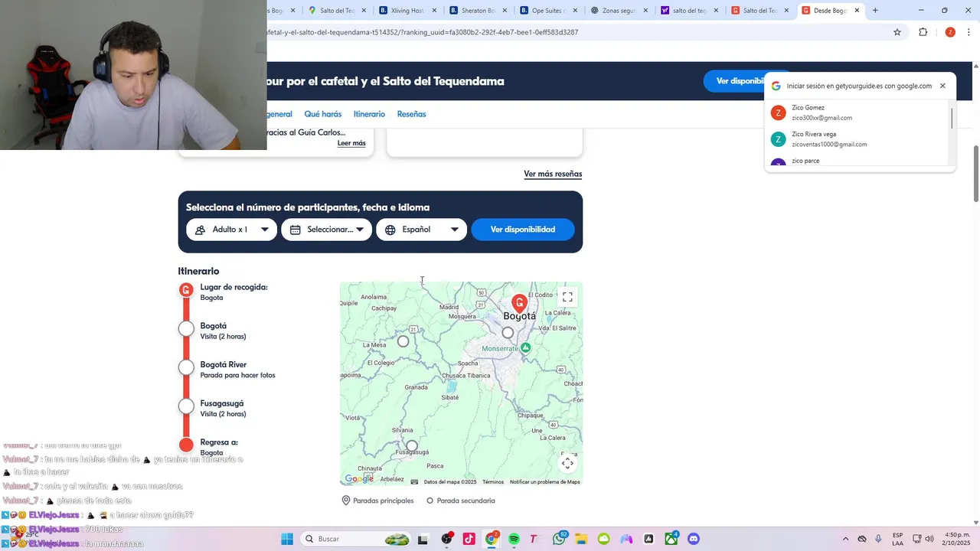Click Ver disponibilidad in the booking bar
The image size is (980, 551).
(523, 230)
